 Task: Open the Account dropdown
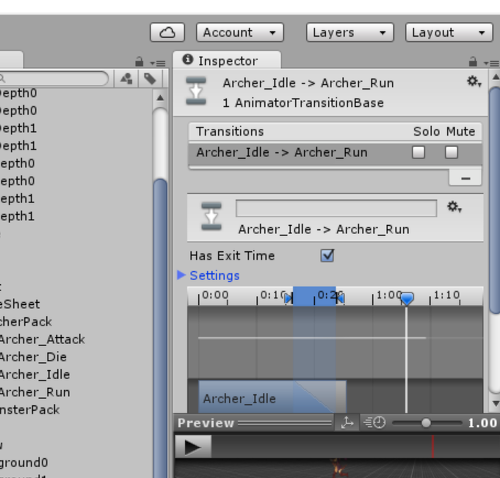[x=240, y=32]
